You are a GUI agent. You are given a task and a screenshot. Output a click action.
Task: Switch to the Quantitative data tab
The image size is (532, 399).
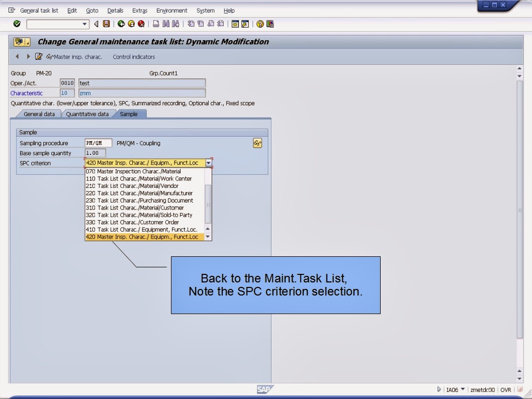[88, 114]
